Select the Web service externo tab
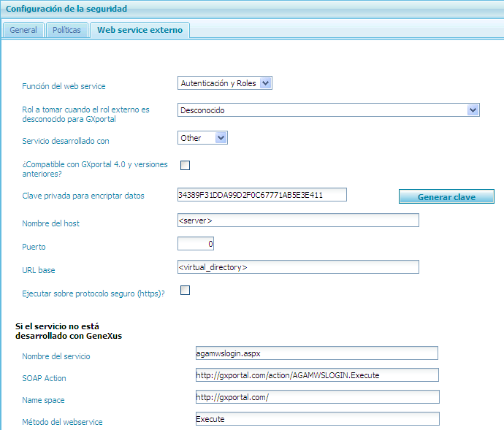Image resolution: width=504 pixels, height=430 pixels. point(140,30)
